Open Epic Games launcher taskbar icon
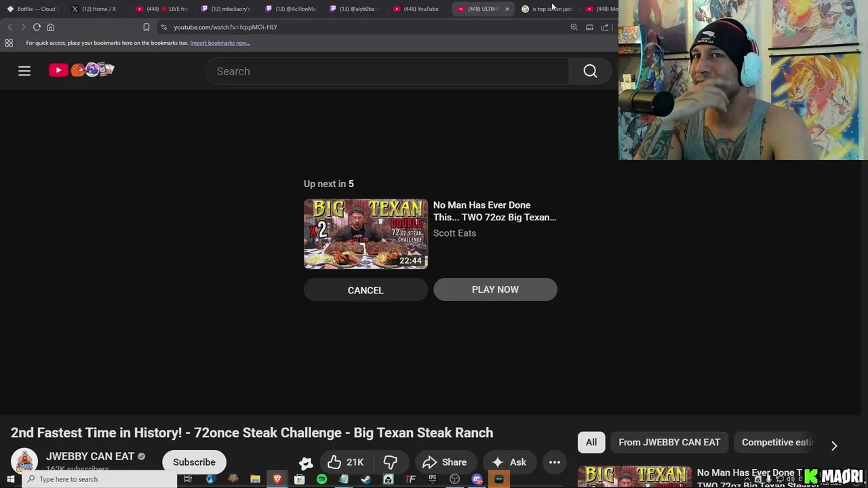The image size is (868, 488). [x=432, y=479]
